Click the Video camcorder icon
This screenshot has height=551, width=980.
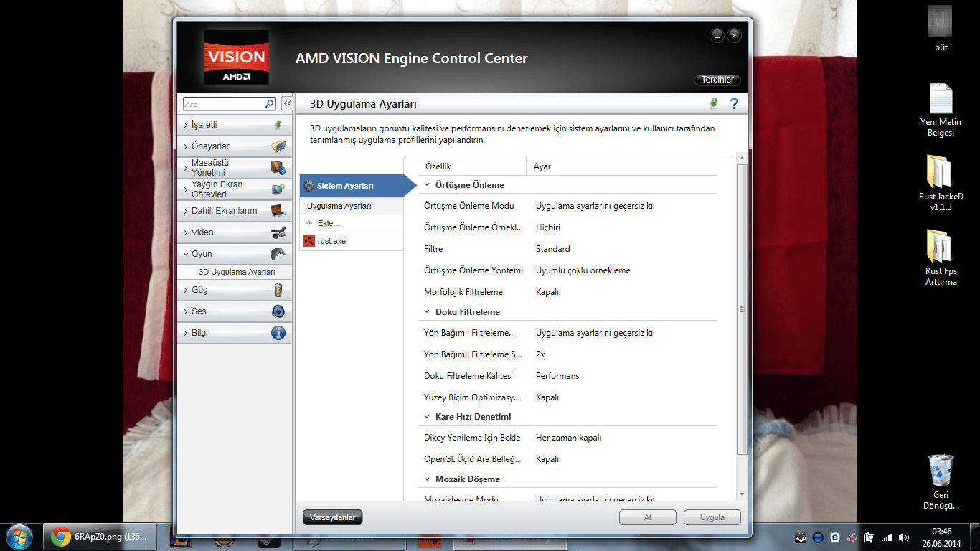click(278, 232)
